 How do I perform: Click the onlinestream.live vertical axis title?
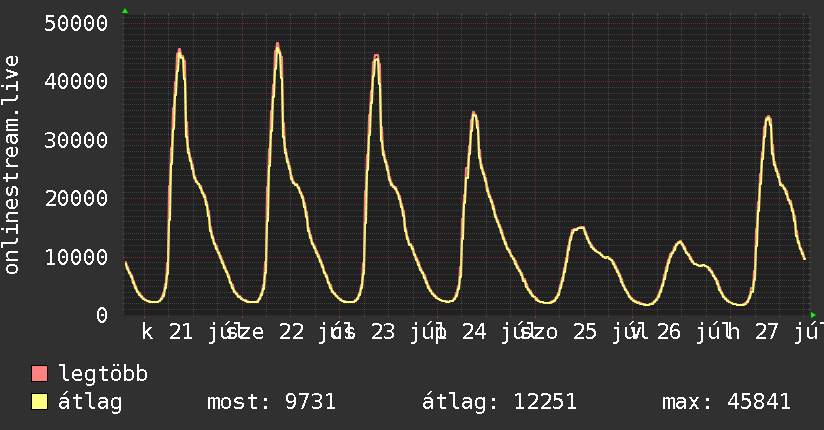click(x=12, y=165)
